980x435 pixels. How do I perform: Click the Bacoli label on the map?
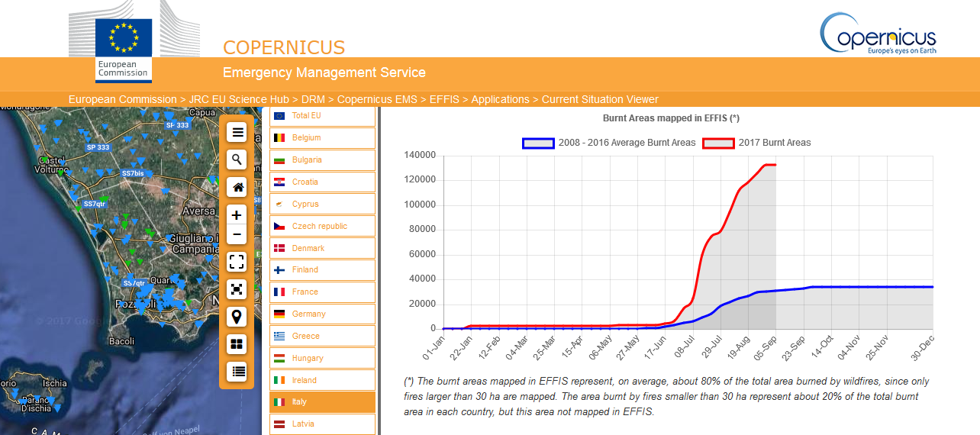click(122, 341)
